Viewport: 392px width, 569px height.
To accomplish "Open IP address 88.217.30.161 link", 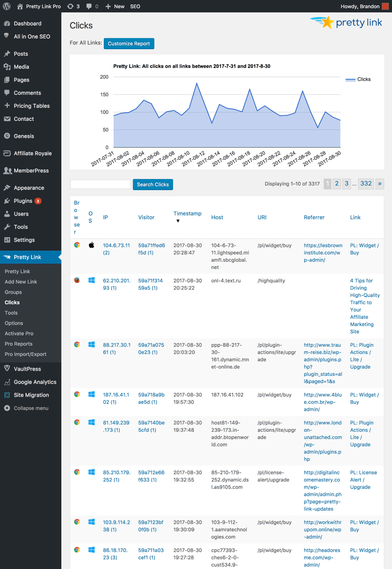I will [x=117, y=349].
